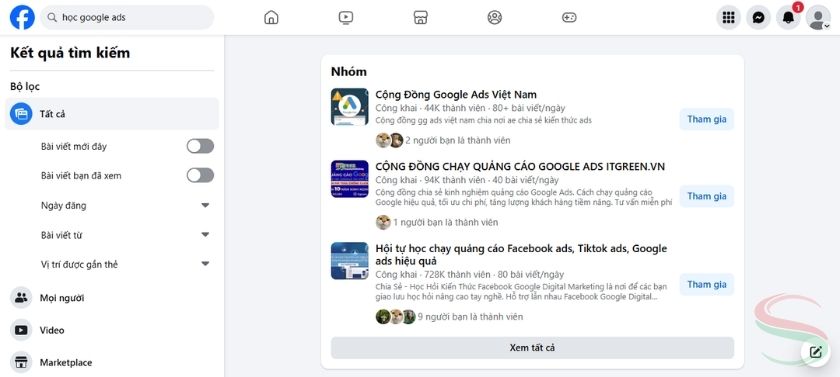Click the Video filter icon in sidebar

[21, 330]
